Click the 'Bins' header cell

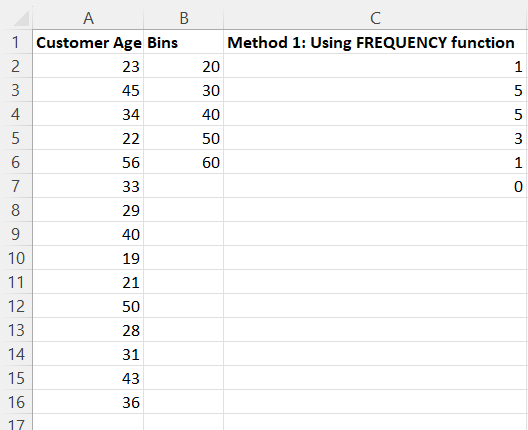pos(184,42)
